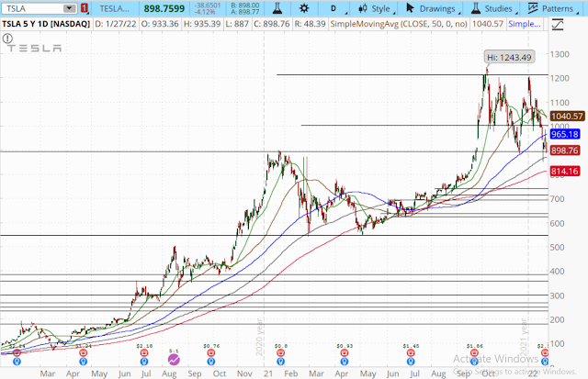Click the 1040.57 study value in header
The width and height of the screenshot is (588, 379).
(x=488, y=25)
